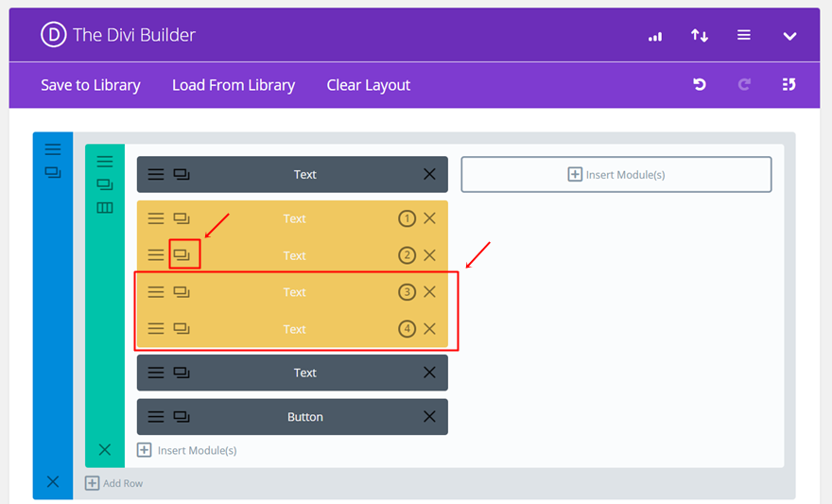
Task: Duplicate the second yellow Text module
Action: [x=182, y=255]
